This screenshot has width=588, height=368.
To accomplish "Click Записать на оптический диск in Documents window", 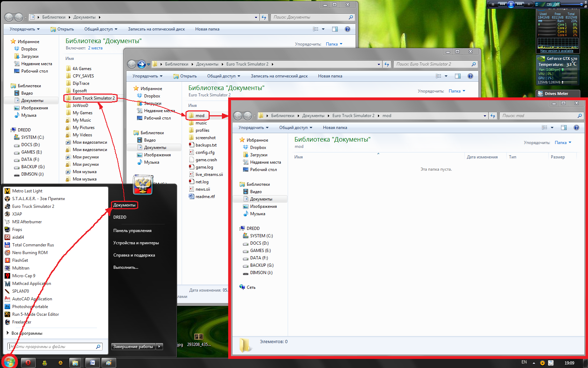I will (x=156, y=29).
